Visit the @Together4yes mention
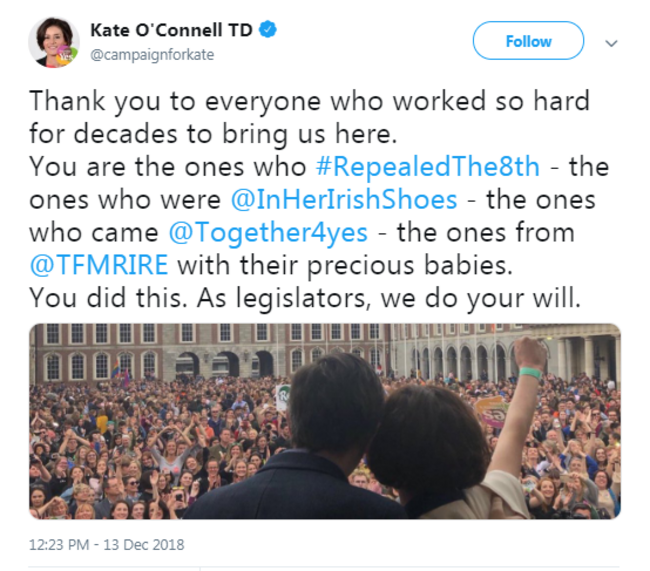This screenshot has width=650, height=571. click(x=268, y=233)
